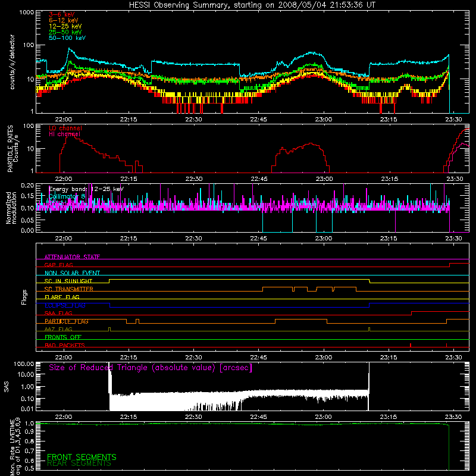
Task: Select the SAS axis label
Action: [7, 386]
